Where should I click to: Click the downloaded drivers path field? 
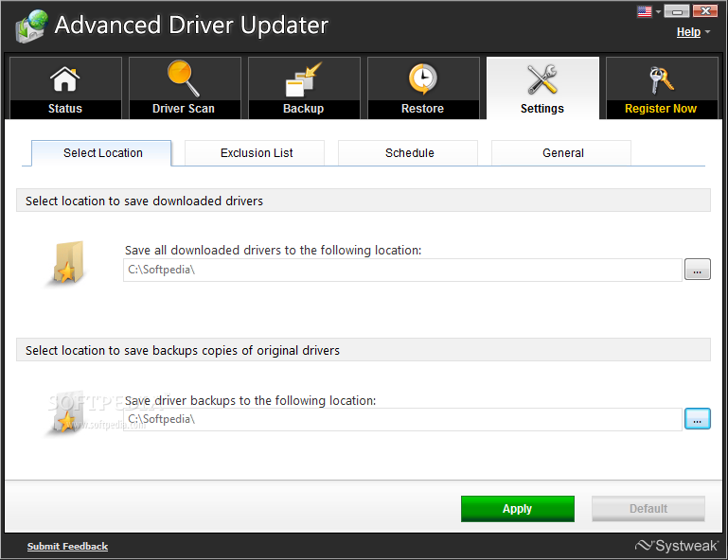pyautogui.click(x=402, y=270)
